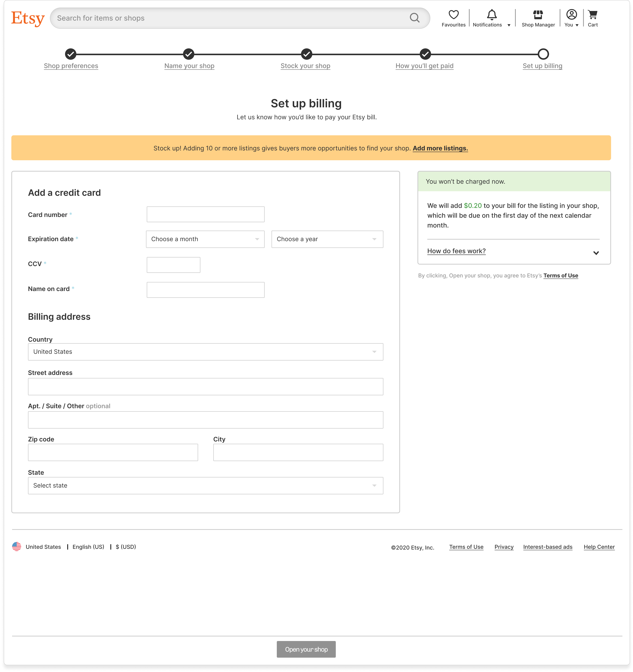Open the How you'll get paid step
Screen dimensions: 633x672
point(424,66)
